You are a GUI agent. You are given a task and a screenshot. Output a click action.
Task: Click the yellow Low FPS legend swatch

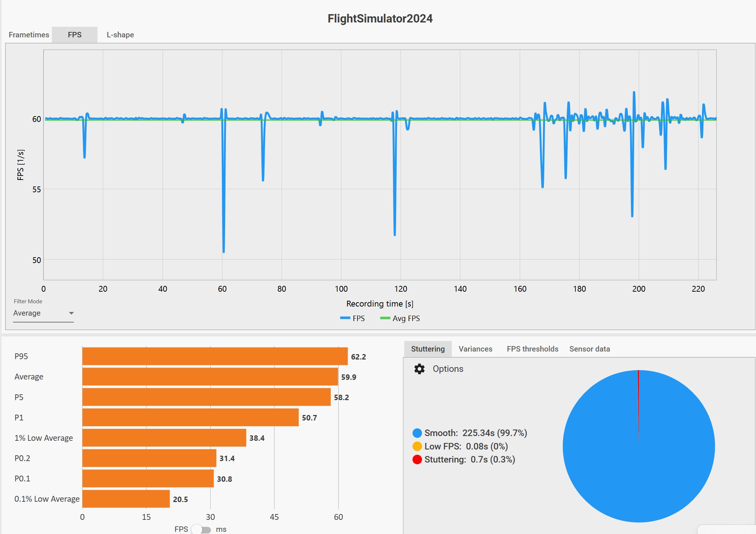point(417,447)
